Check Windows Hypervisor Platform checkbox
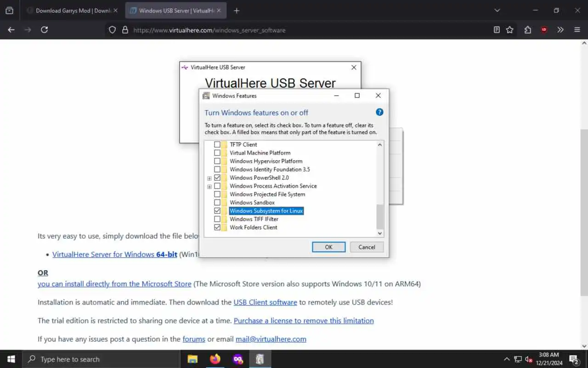588x368 pixels. (217, 161)
